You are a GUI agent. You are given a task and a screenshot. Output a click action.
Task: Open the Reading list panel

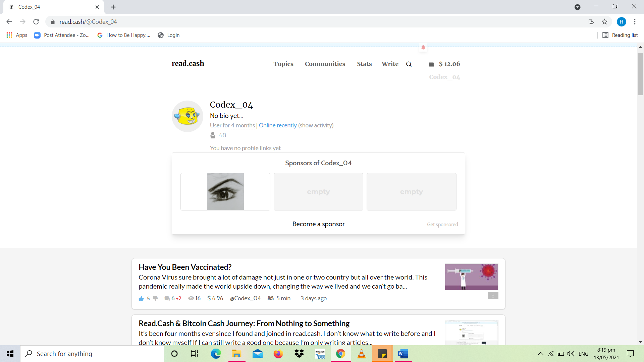tap(620, 35)
